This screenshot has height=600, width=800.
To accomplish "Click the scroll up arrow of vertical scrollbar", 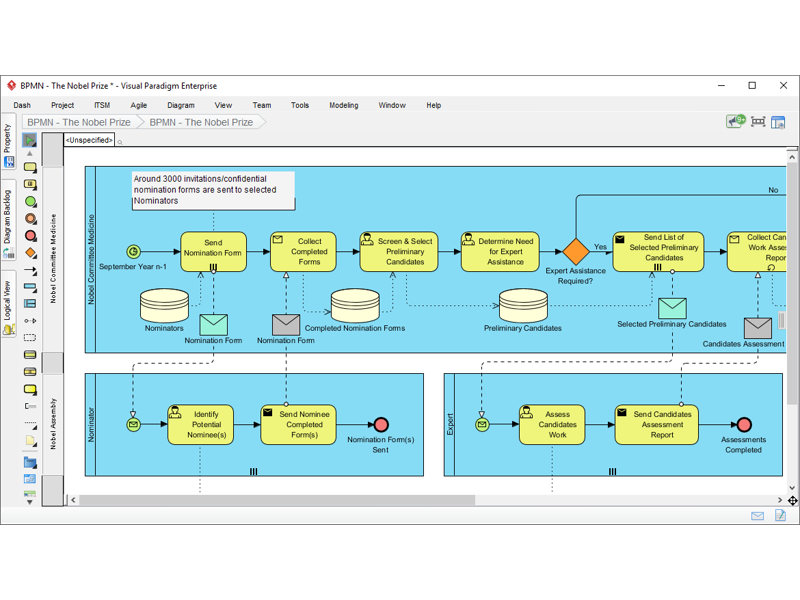I will coord(792,157).
